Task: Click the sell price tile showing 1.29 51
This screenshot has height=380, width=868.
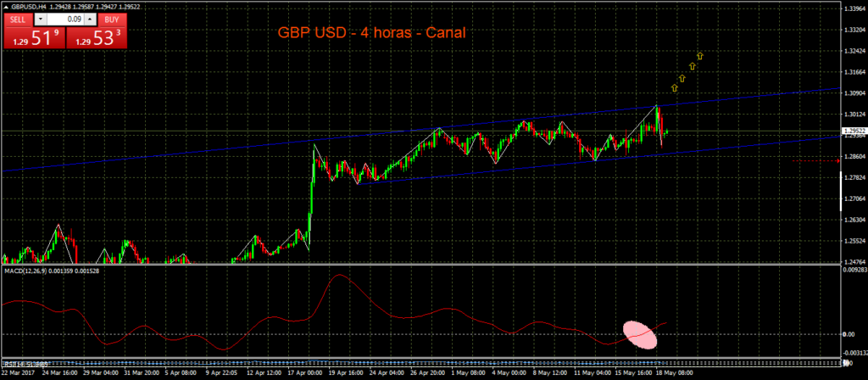Action: tap(34, 37)
